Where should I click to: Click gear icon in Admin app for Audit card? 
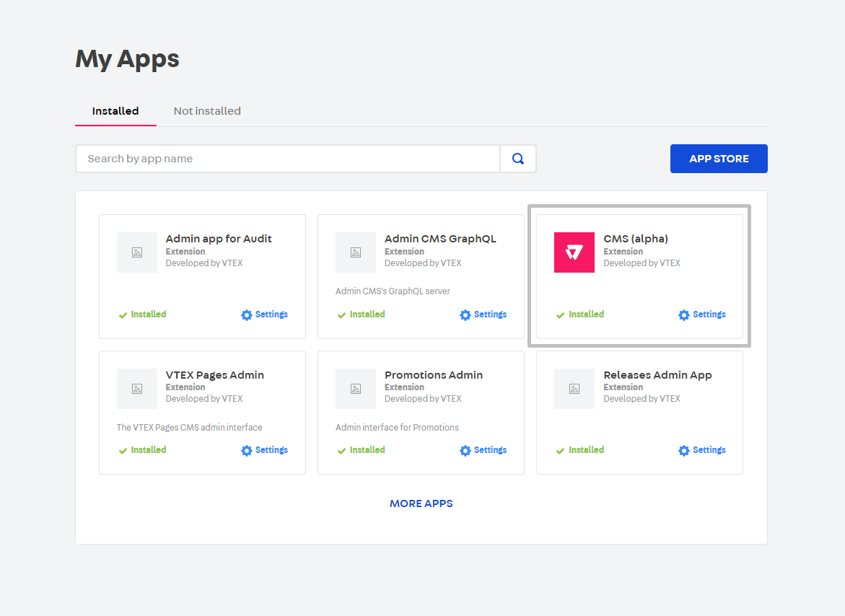[x=246, y=315]
